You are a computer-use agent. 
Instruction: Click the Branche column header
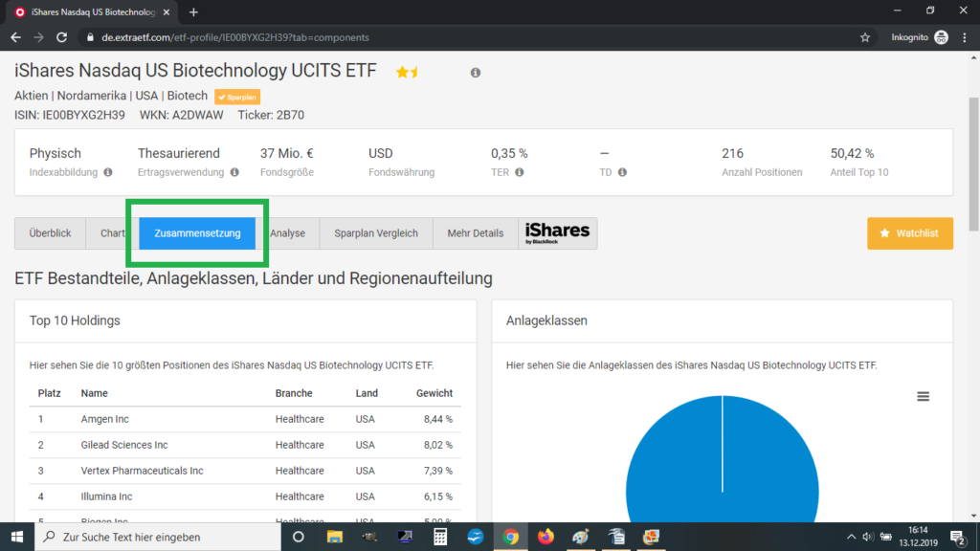point(294,393)
